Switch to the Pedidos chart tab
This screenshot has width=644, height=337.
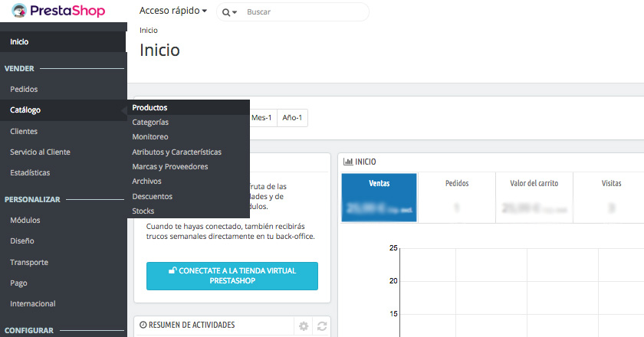[x=457, y=198]
